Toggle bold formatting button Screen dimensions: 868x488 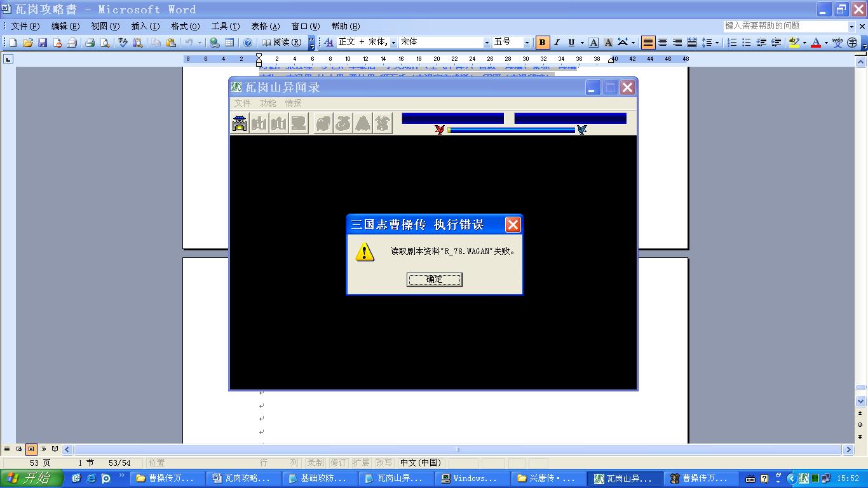click(542, 43)
